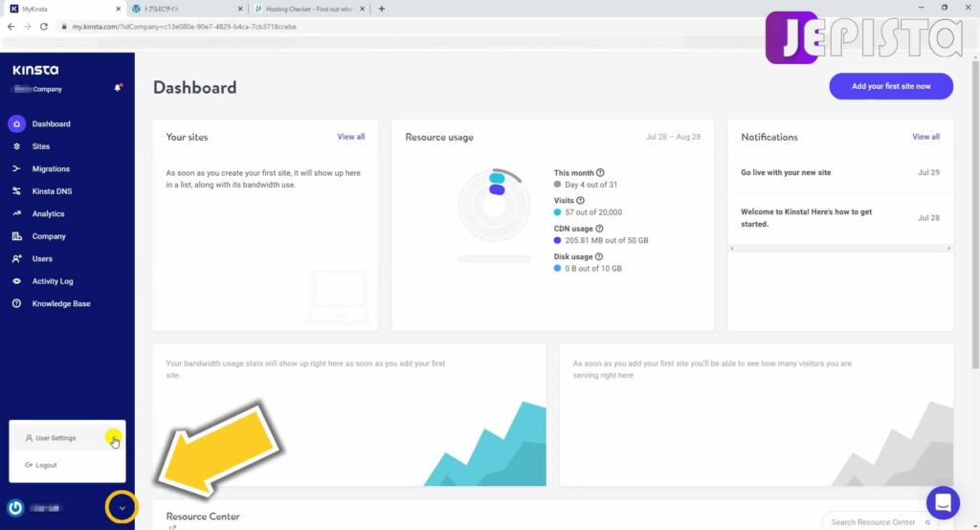Click the Activity Log eye icon
This screenshot has width=980, height=530.
[16, 281]
